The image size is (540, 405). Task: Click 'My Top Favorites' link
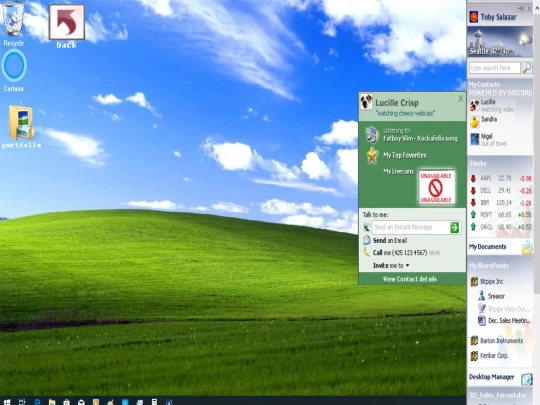tap(405, 155)
